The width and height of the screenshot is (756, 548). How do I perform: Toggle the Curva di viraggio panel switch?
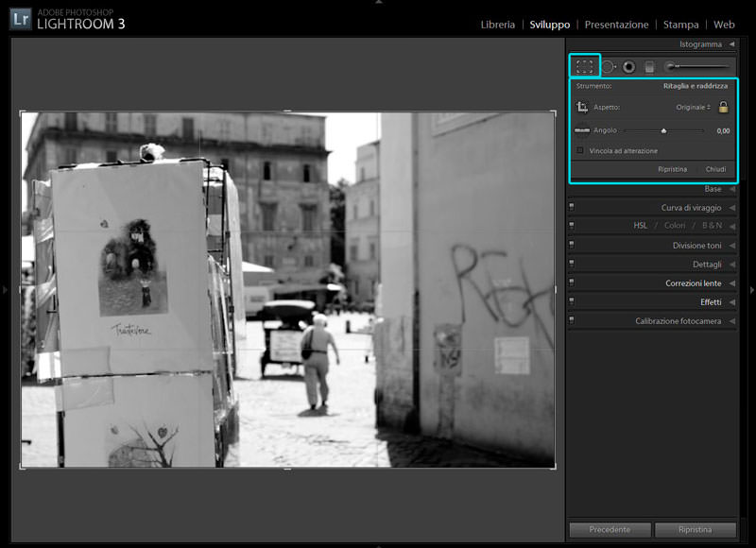[572, 208]
